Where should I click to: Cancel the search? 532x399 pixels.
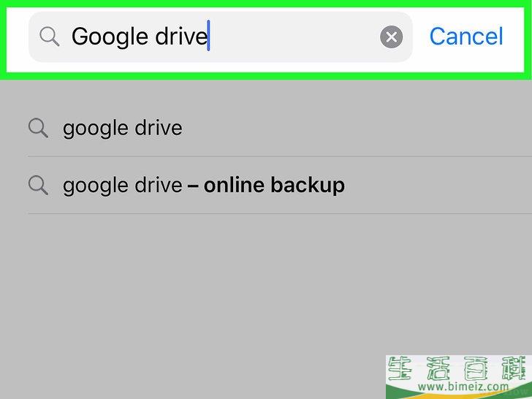466,37
